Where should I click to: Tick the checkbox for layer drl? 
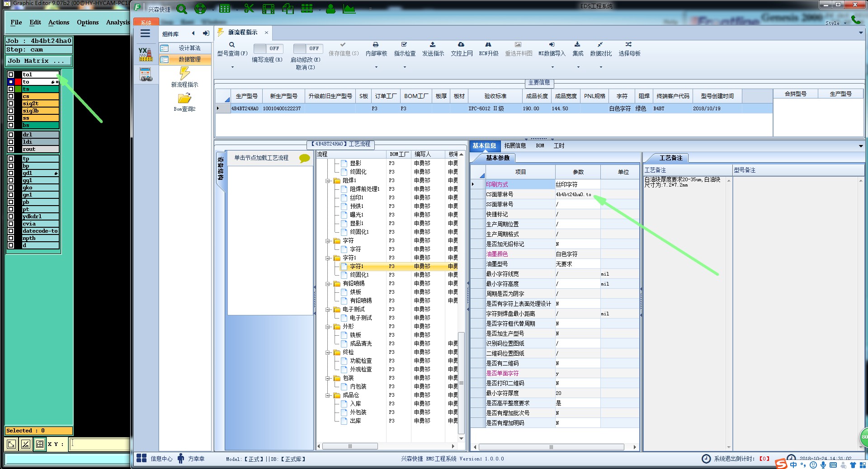point(11,135)
